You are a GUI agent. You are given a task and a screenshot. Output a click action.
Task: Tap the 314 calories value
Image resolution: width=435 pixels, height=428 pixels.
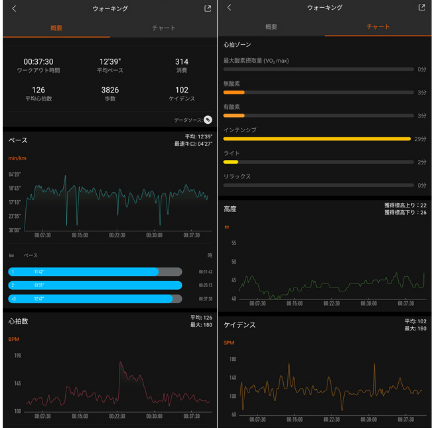tap(182, 62)
